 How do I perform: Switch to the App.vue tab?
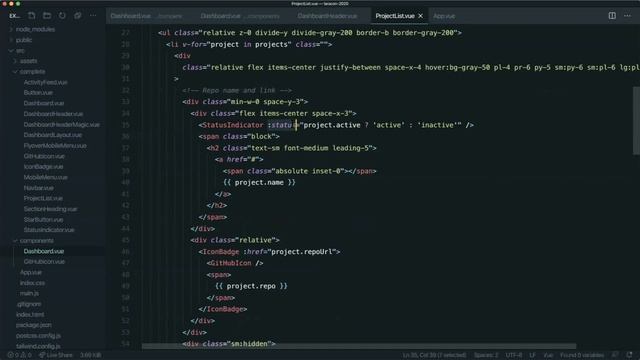[444, 16]
